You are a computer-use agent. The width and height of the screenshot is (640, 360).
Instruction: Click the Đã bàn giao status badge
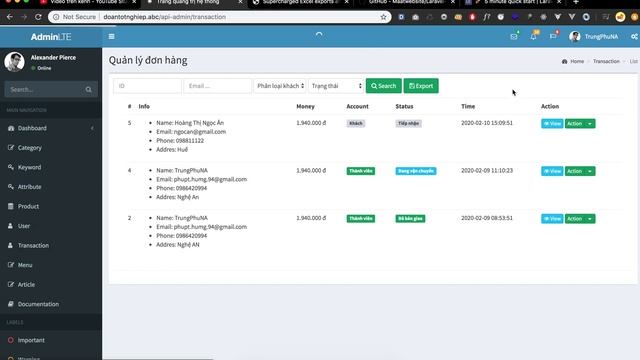click(x=410, y=219)
